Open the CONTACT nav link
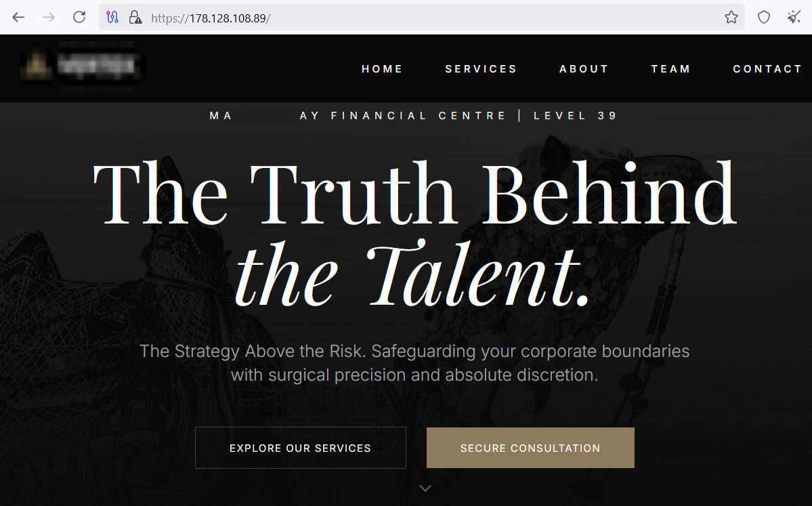Screen dimensions: 812x506 767,69
